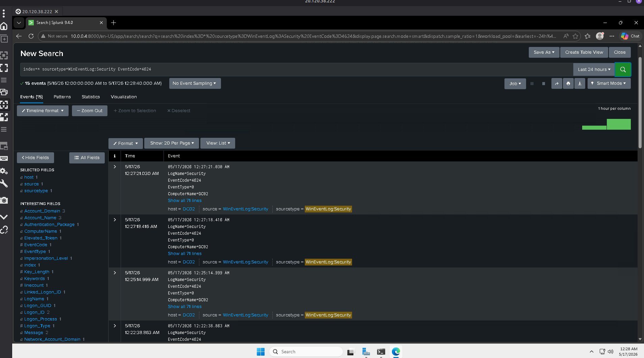Switch to Patterns tab

62,97
